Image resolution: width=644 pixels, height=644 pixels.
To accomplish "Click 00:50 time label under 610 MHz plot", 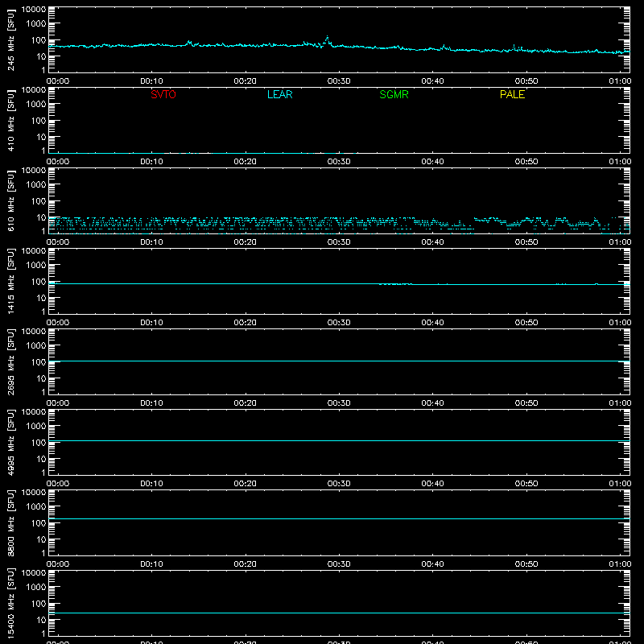I will coord(526,242).
